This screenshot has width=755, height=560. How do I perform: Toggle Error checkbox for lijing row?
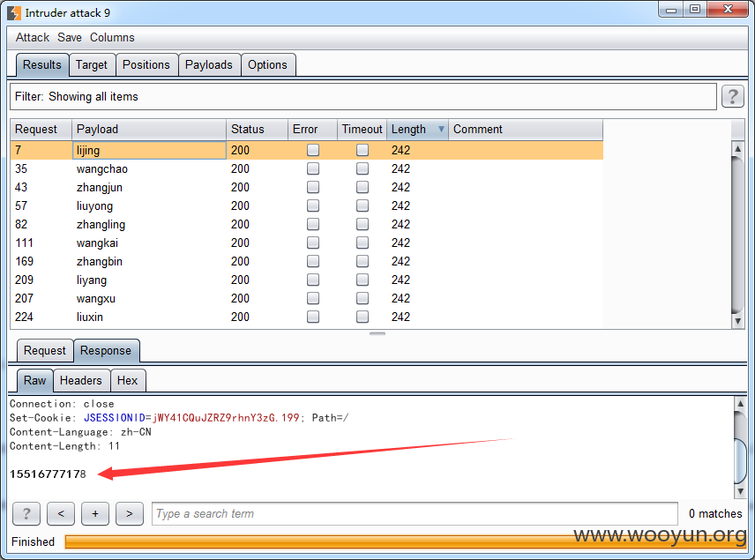click(313, 150)
